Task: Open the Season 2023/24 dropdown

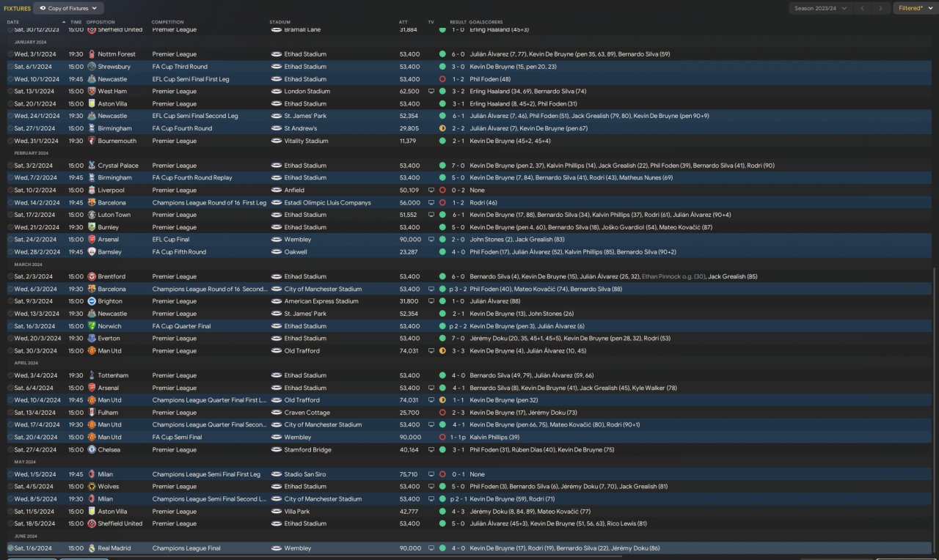Action: coord(820,8)
